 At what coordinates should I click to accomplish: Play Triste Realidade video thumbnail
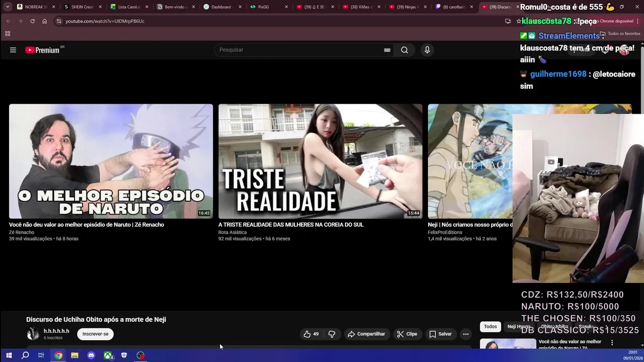320,161
